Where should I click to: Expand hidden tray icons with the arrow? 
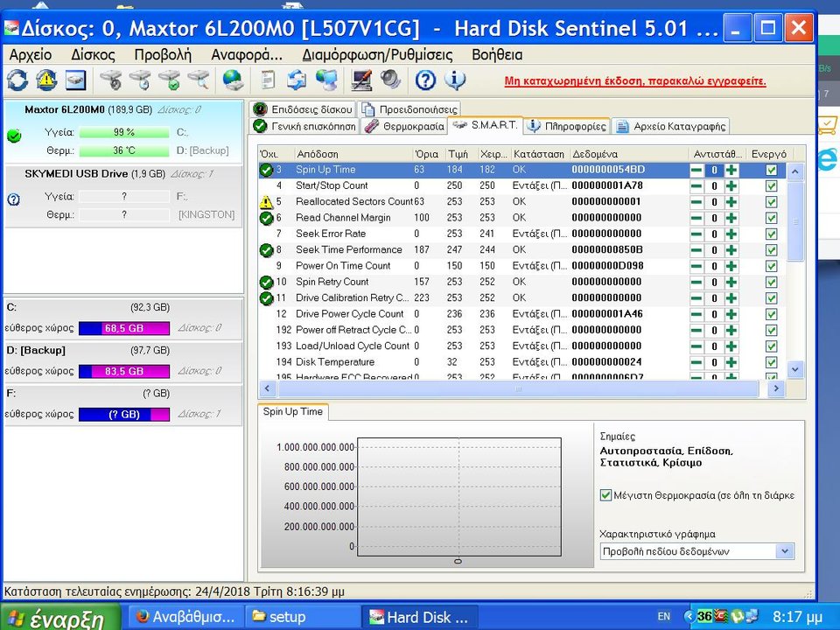[x=690, y=616]
